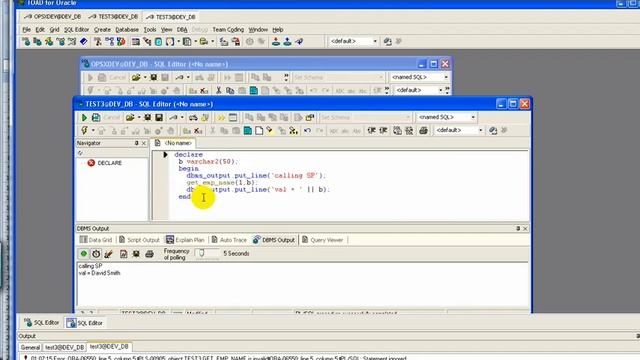Select the General tab in Output panel
The width and height of the screenshot is (640, 360).
30,347
